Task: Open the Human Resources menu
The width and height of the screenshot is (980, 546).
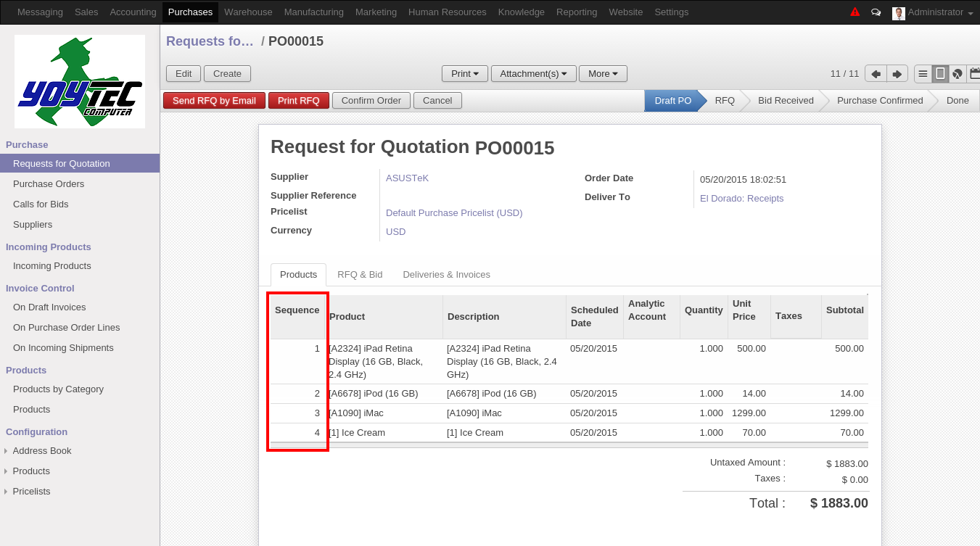Action: pos(448,12)
